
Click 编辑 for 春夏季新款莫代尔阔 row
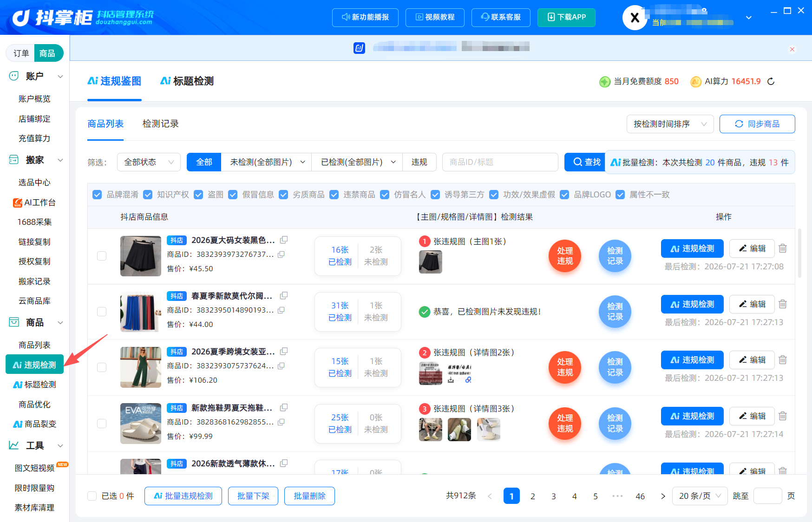pos(752,304)
